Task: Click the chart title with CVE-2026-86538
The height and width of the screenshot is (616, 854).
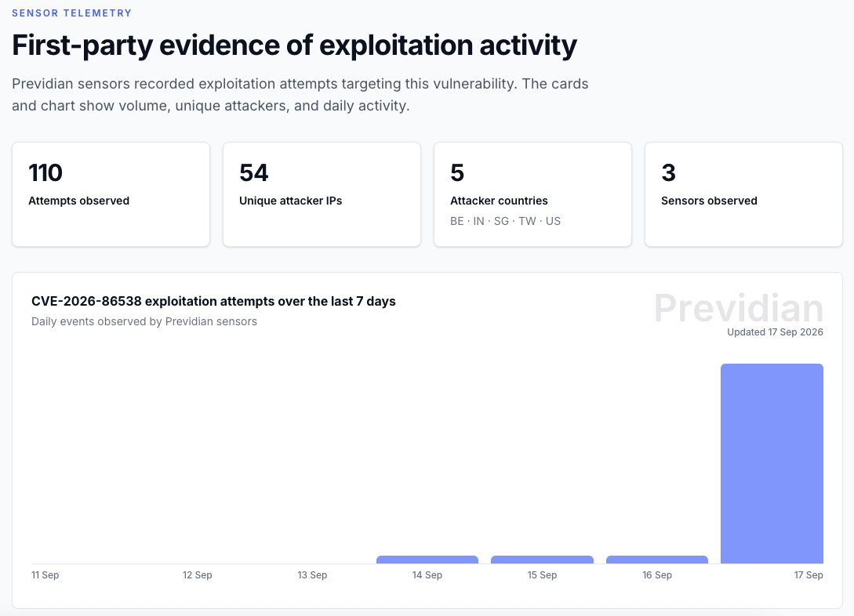Action: (x=213, y=301)
